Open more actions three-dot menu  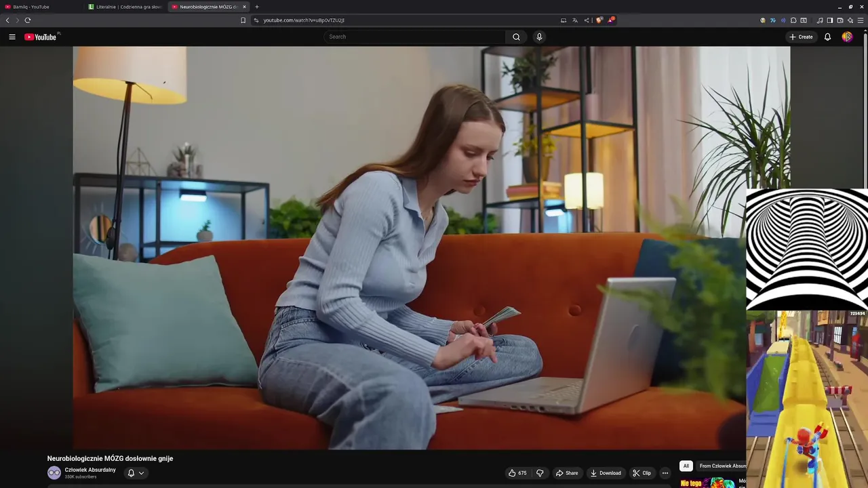coord(665,473)
